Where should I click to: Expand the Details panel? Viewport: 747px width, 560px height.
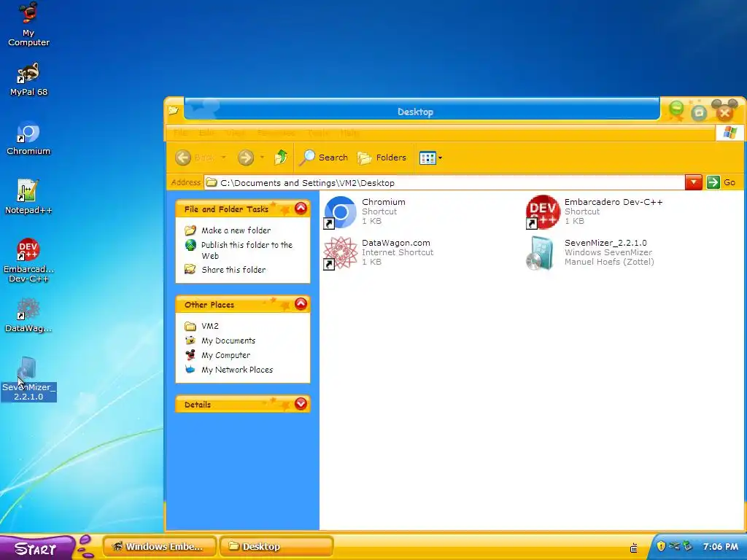[301, 404]
